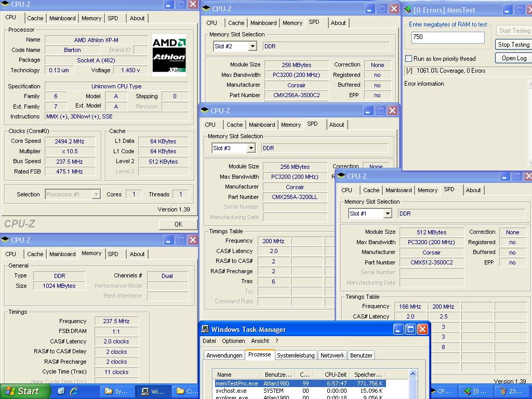
Task: Close the Windows Task-Manager window
Action: click(422, 329)
